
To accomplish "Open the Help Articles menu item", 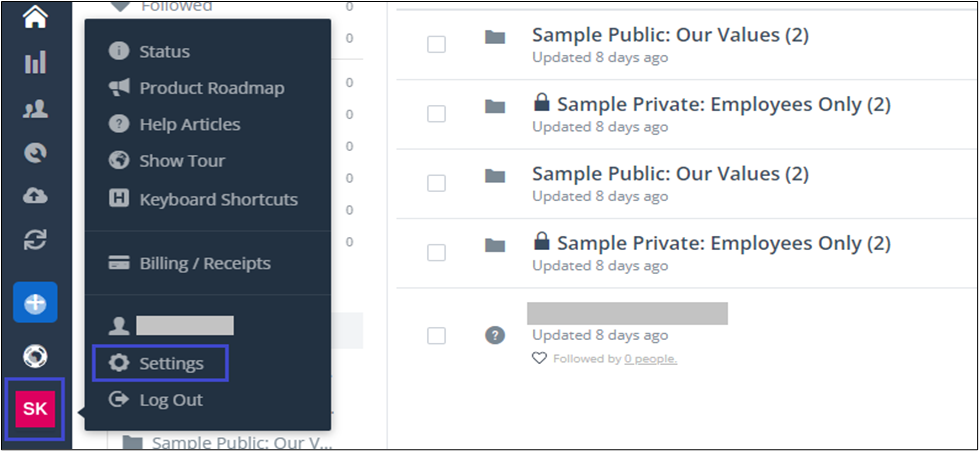I will click(x=189, y=124).
